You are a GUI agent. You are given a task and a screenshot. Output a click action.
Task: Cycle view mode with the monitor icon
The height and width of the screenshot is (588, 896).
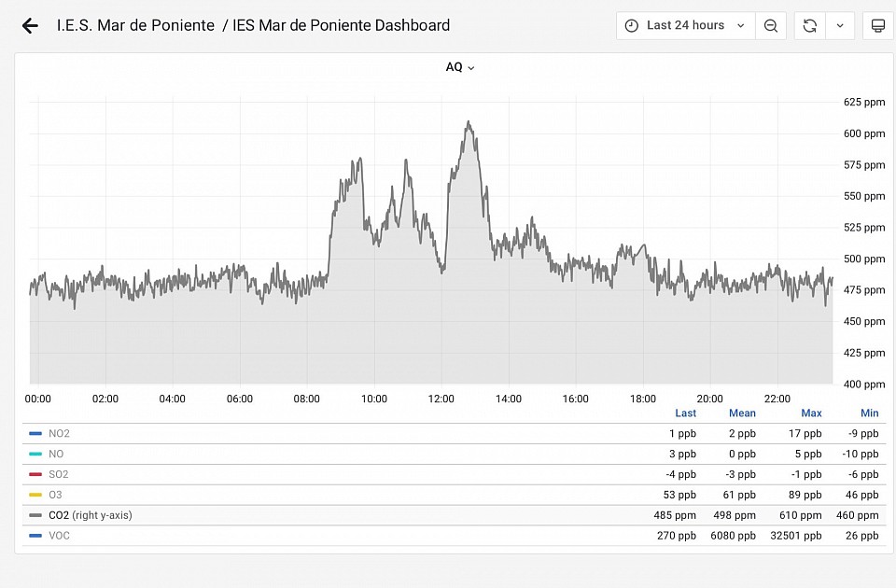click(x=877, y=26)
